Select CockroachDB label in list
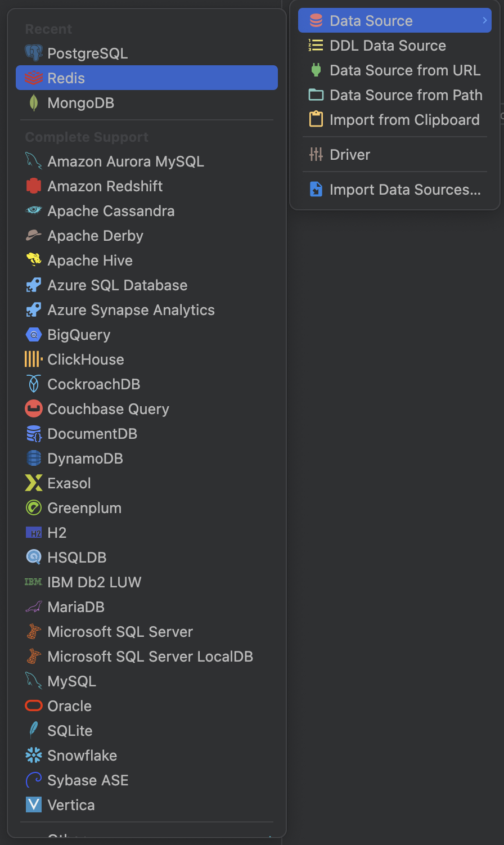 94,384
